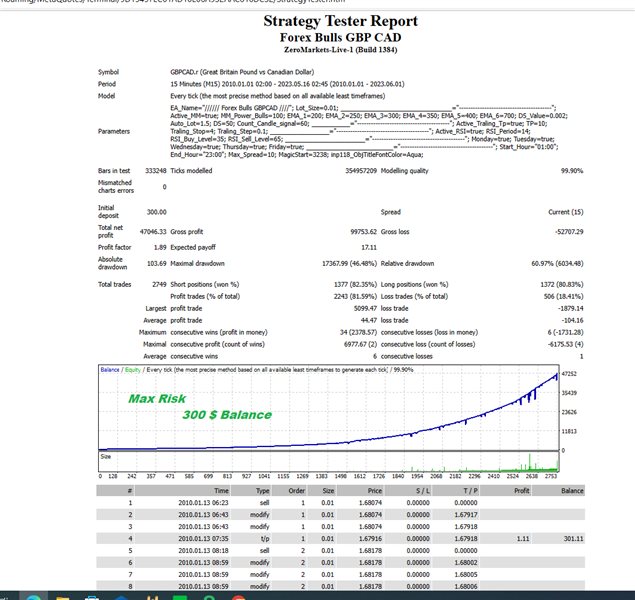
Task: Select the '300 $ Balance' chart annotation
Action: click(227, 415)
